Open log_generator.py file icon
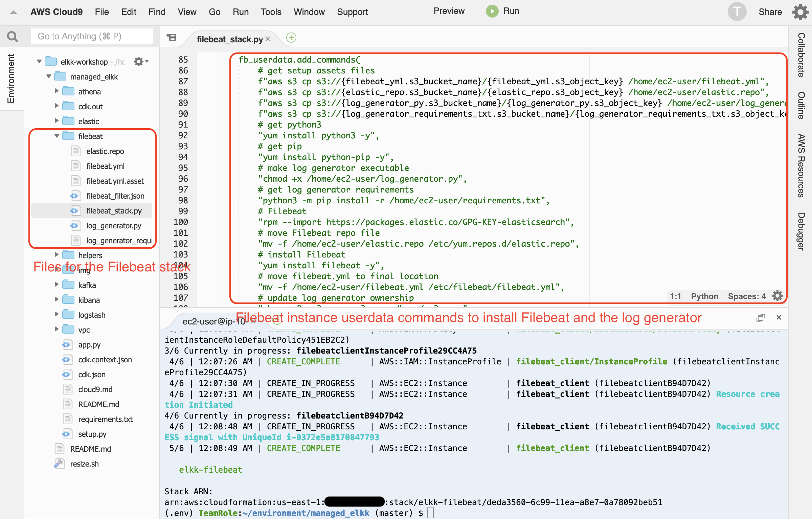Image resolution: width=812 pixels, height=519 pixels. coord(75,226)
